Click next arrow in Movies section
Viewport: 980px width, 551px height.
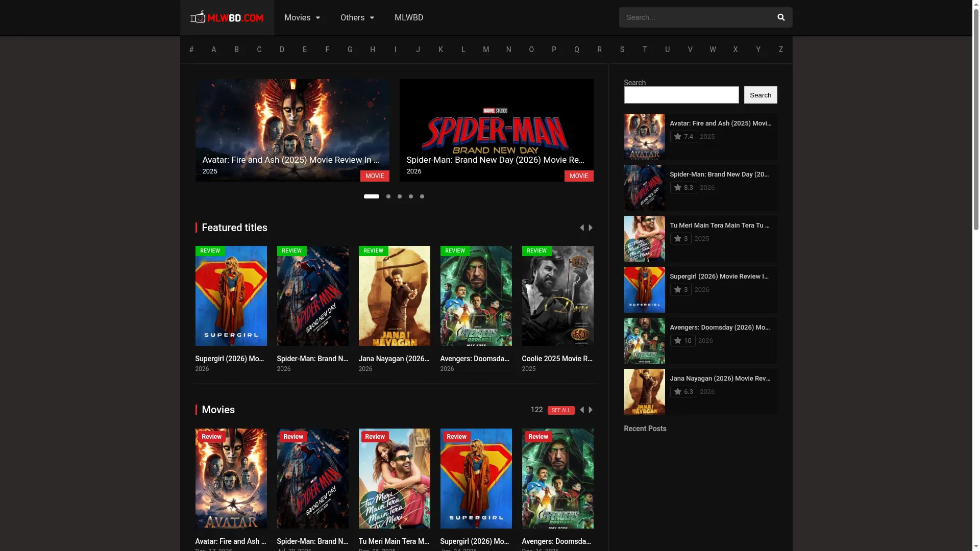(x=591, y=410)
